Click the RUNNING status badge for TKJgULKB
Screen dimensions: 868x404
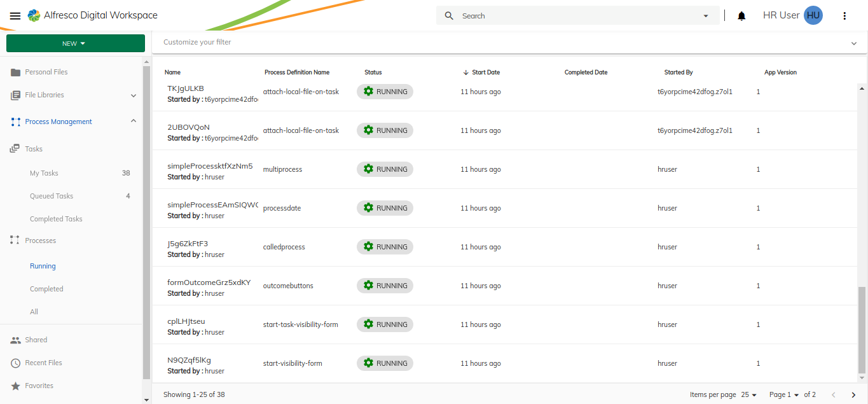[385, 91]
